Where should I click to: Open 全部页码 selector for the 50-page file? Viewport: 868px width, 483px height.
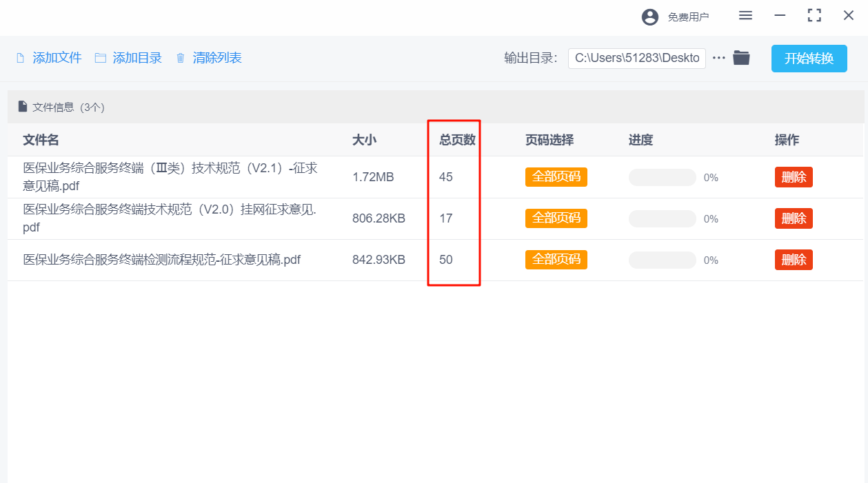(x=556, y=260)
